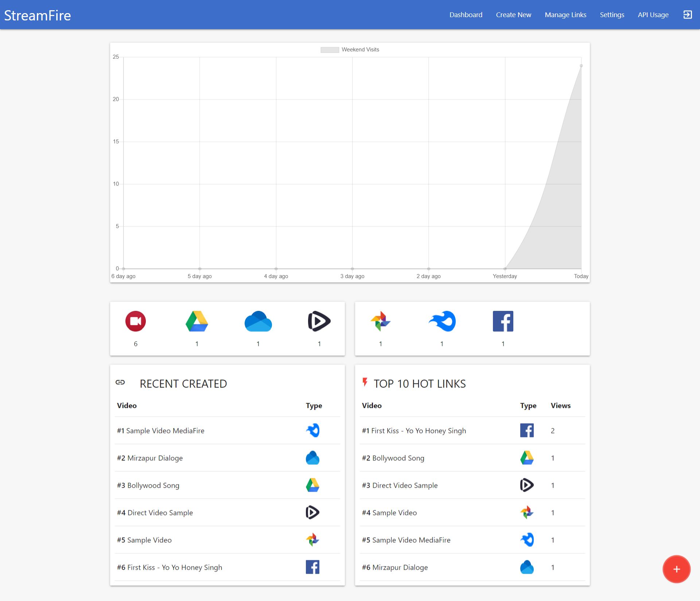700x601 pixels.
Task: Click the Google Drive stats icon
Action: click(x=197, y=321)
